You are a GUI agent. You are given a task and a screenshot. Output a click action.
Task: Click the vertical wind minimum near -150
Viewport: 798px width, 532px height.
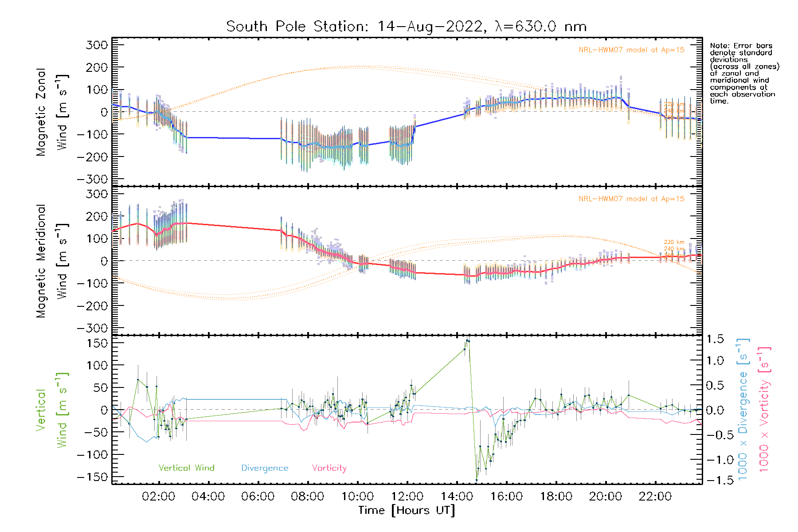(477, 480)
